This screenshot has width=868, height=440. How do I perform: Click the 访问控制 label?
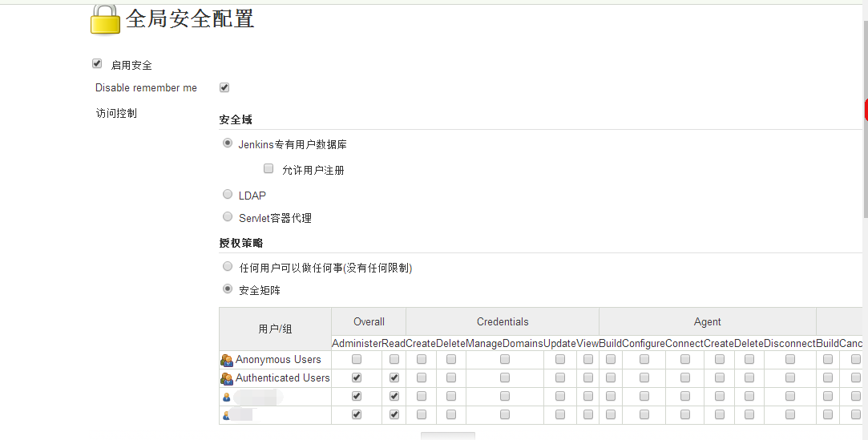click(116, 113)
